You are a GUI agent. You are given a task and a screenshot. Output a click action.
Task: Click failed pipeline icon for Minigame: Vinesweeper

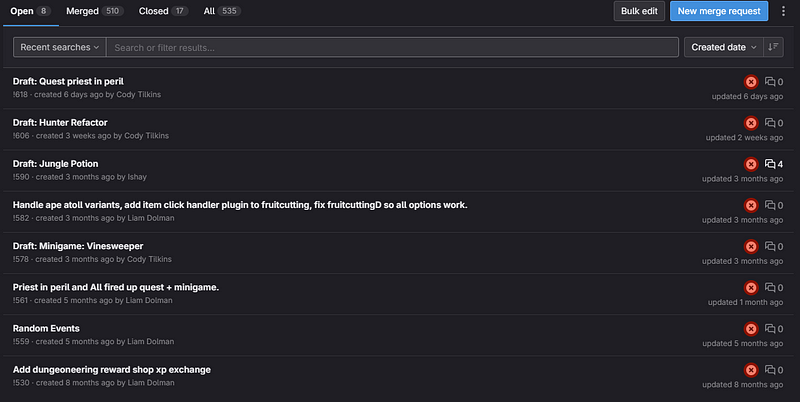(x=751, y=246)
